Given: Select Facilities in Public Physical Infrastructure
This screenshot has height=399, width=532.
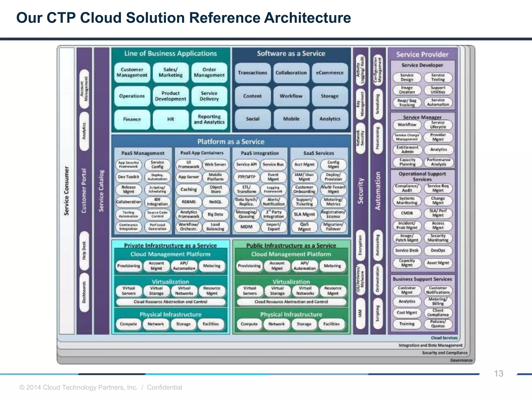Looking at the screenshot, I should pyautogui.click(x=331, y=324).
